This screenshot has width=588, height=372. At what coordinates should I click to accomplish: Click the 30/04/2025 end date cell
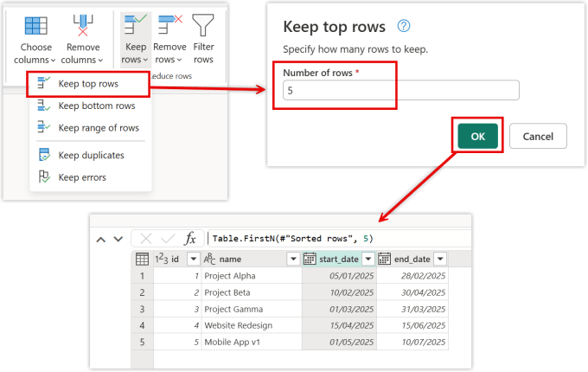412,292
